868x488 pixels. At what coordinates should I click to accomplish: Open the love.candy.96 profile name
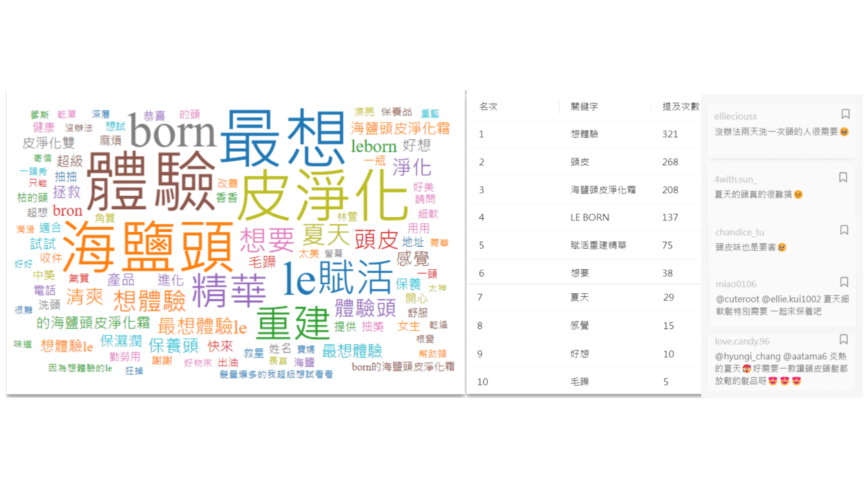pos(742,342)
